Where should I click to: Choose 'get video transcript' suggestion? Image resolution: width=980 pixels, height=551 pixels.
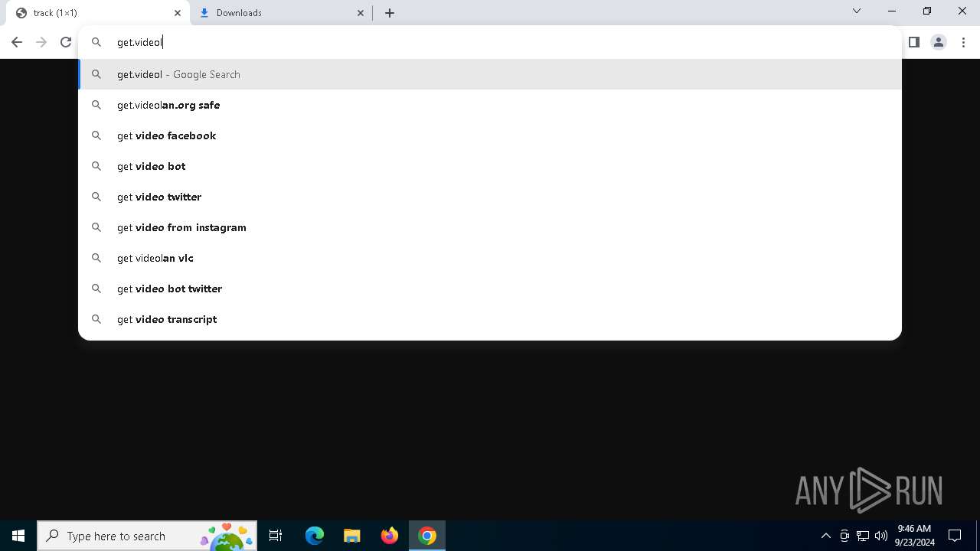[x=490, y=319]
